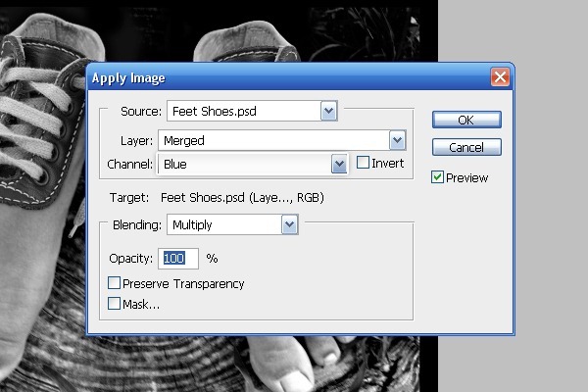588x392 pixels.
Task: Uncheck the Preview checkbox
Action: click(437, 177)
